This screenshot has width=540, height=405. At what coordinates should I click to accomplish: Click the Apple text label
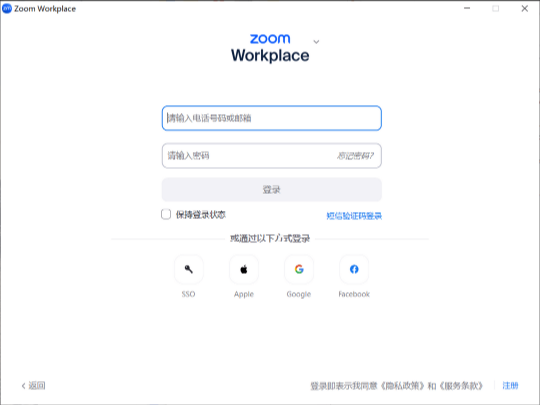coord(244,294)
